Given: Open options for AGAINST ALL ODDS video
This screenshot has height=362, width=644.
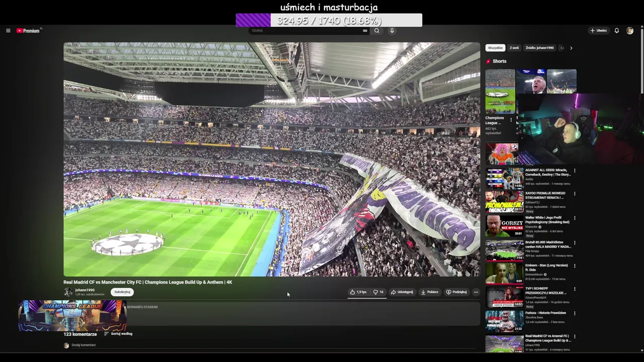Looking at the screenshot, I should tap(575, 171).
